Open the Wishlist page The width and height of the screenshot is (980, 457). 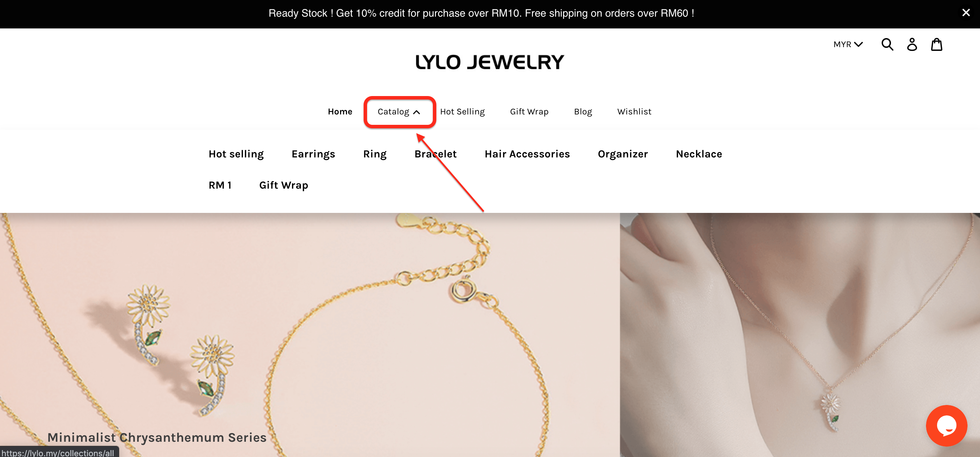pos(634,112)
